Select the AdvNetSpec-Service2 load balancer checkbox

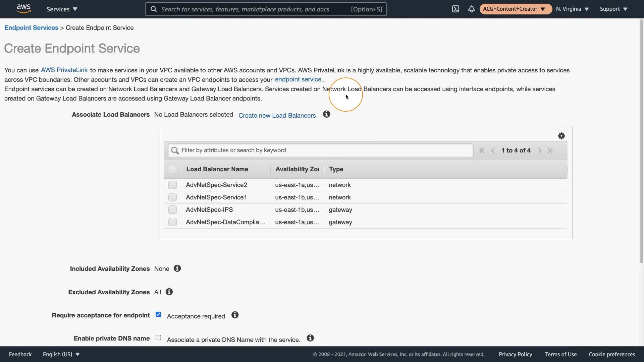click(x=172, y=185)
